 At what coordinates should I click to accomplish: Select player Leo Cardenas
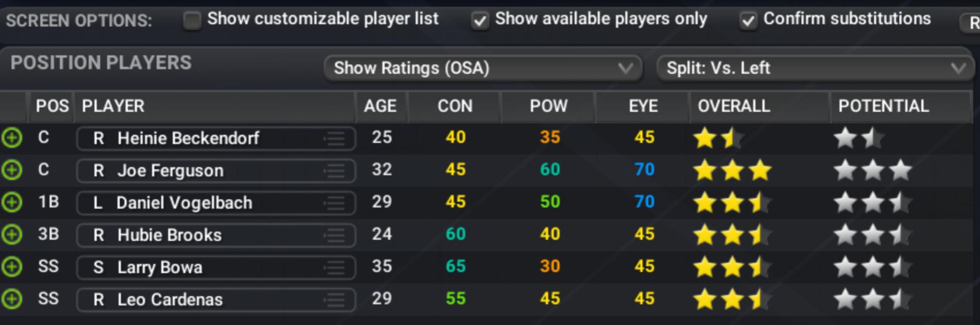pos(170,300)
